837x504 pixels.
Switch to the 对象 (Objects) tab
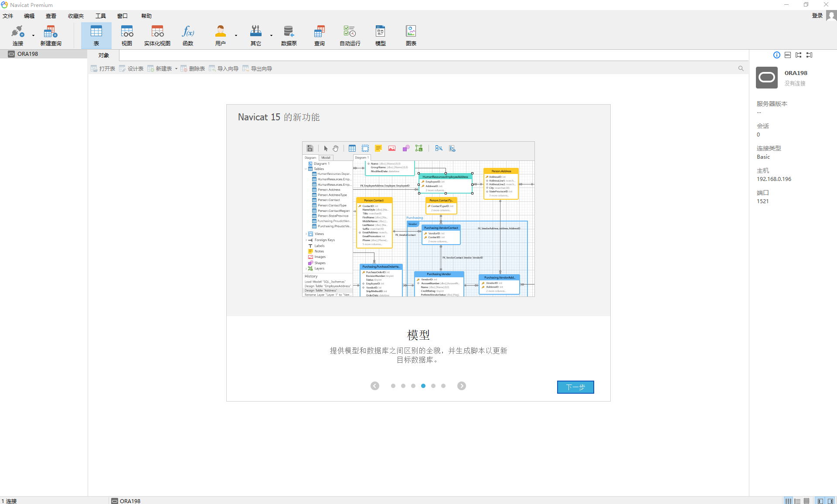click(104, 55)
